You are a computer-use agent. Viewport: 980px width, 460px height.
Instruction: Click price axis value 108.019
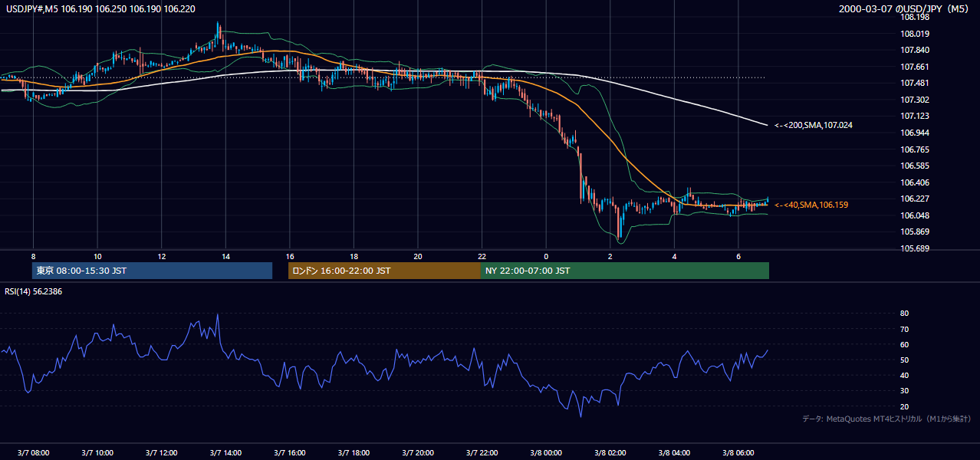pos(916,34)
